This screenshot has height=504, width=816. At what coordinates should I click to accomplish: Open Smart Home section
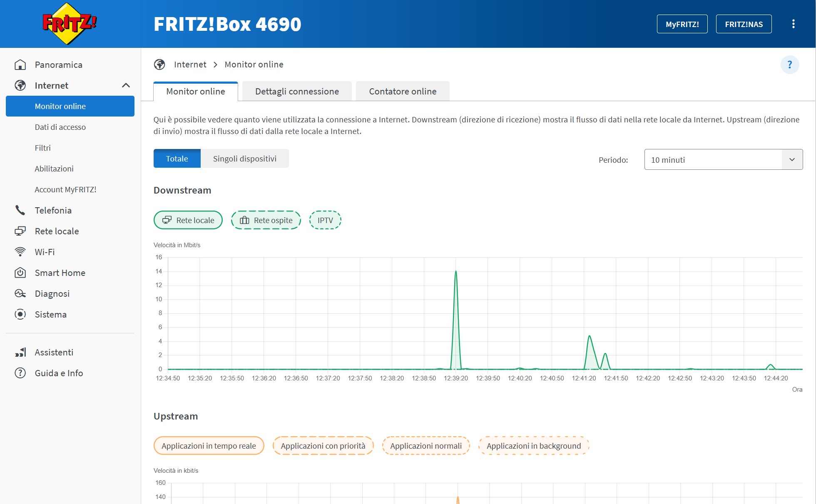pyautogui.click(x=60, y=273)
